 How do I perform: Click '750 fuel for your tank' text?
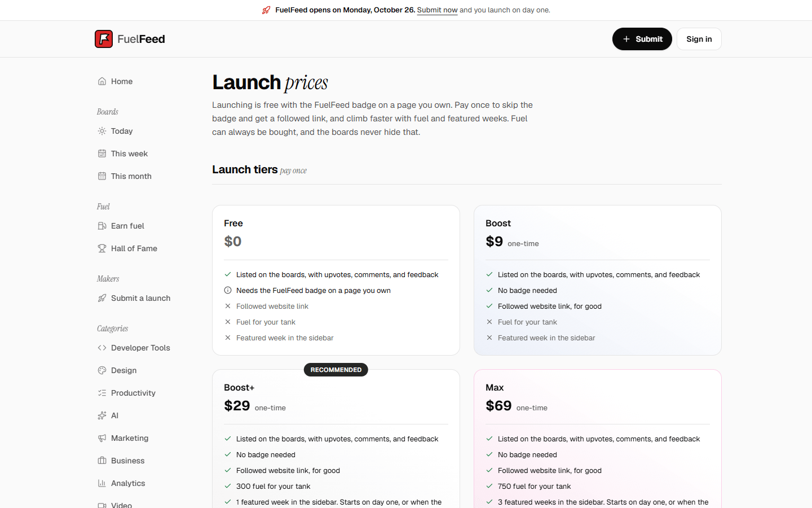534,486
